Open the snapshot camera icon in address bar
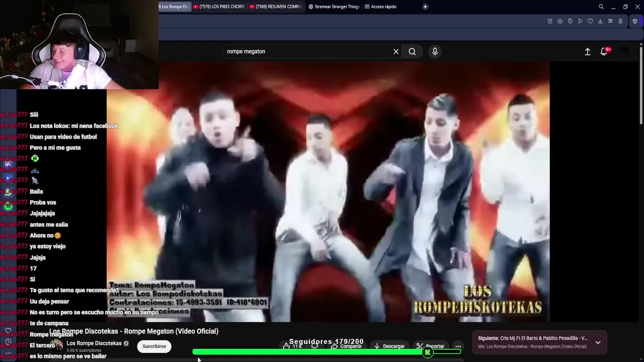The width and height of the screenshot is (644, 362). [x=560, y=21]
